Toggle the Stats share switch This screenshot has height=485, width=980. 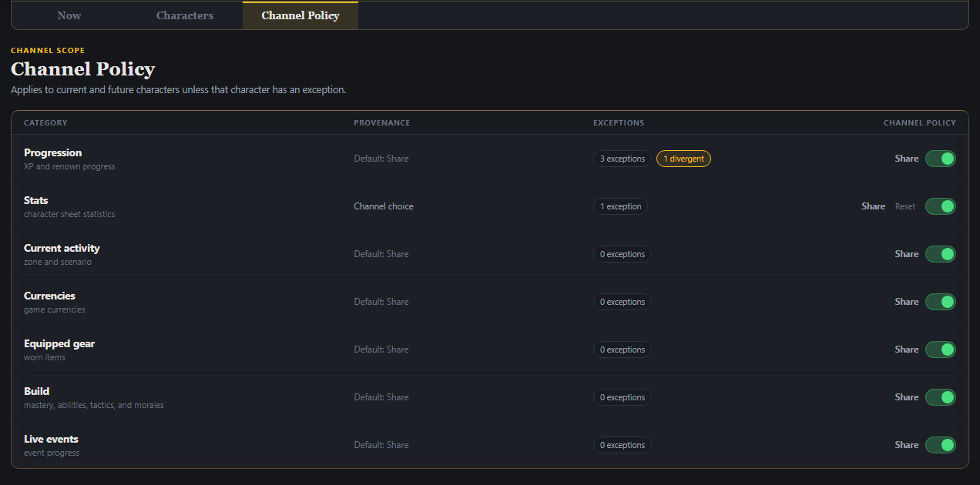940,206
